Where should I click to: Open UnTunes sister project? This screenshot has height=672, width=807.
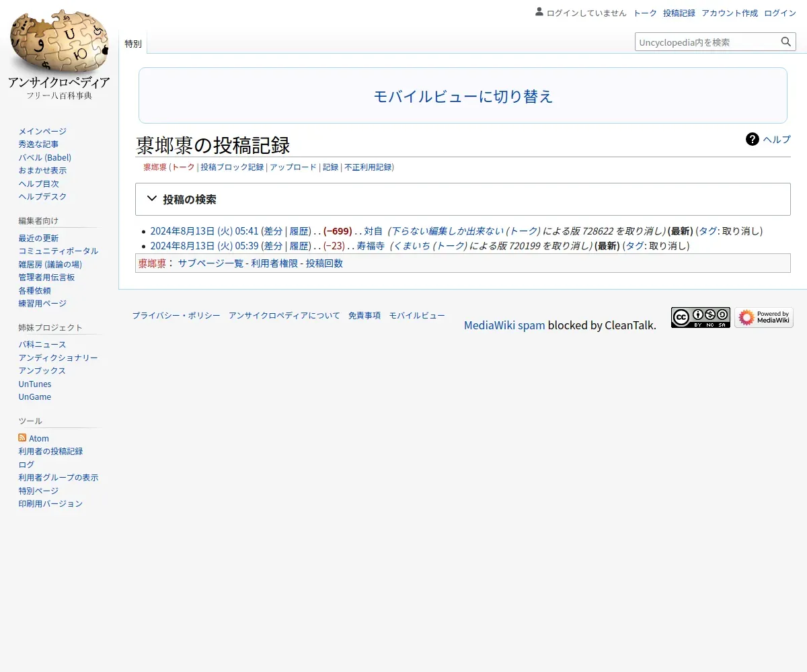[35, 384]
